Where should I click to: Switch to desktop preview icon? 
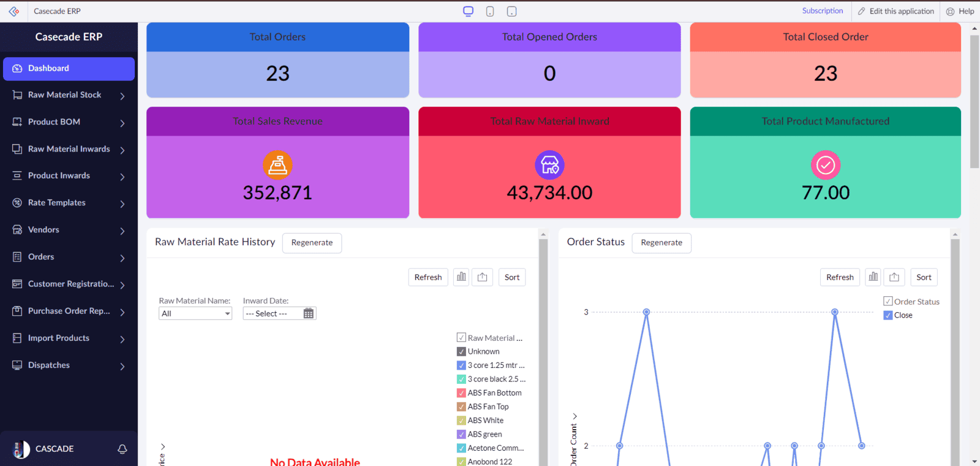tap(469, 11)
